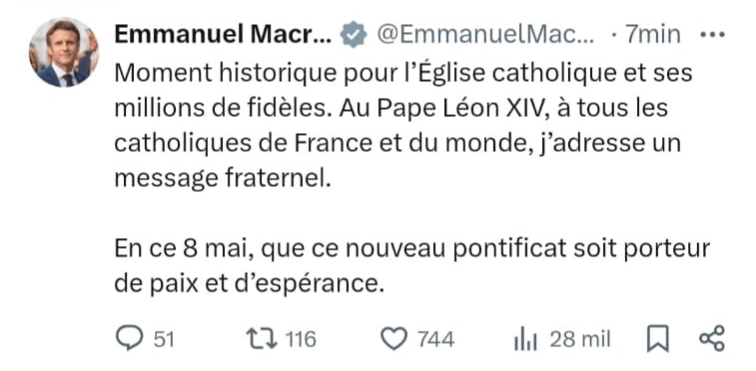This screenshot has height=371, width=756.
Task: Click the 28 mil views count
Action: tap(580, 339)
